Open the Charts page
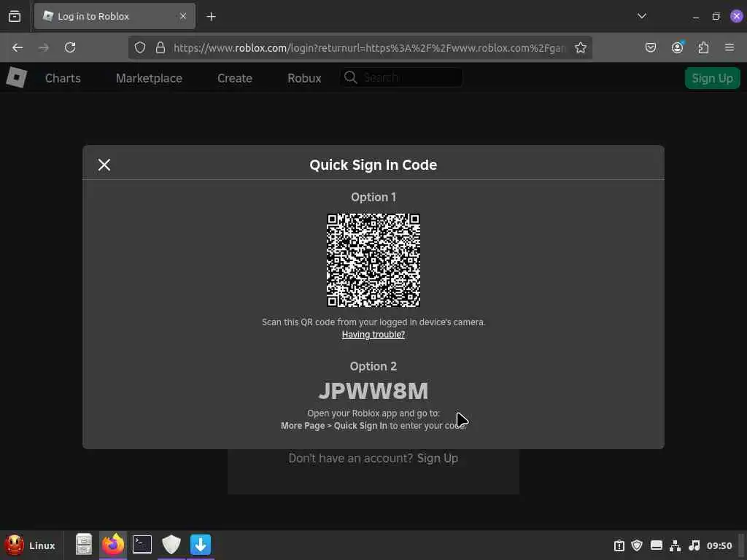Image resolution: width=747 pixels, height=560 pixels. coord(63,78)
